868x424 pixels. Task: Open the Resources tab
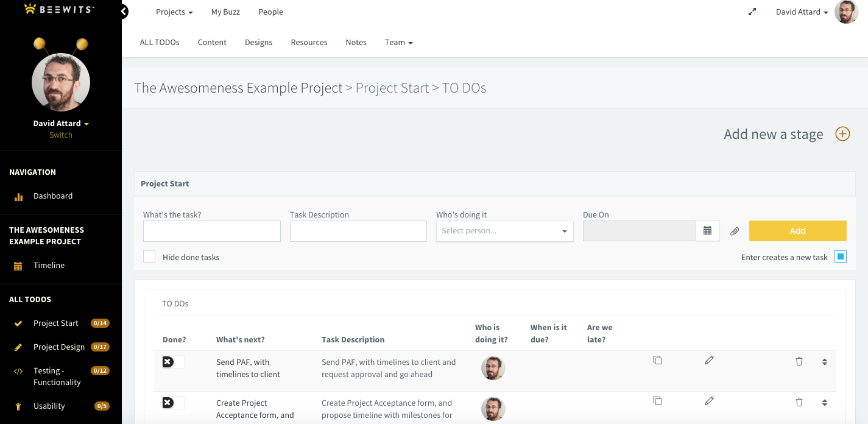pyautogui.click(x=309, y=43)
